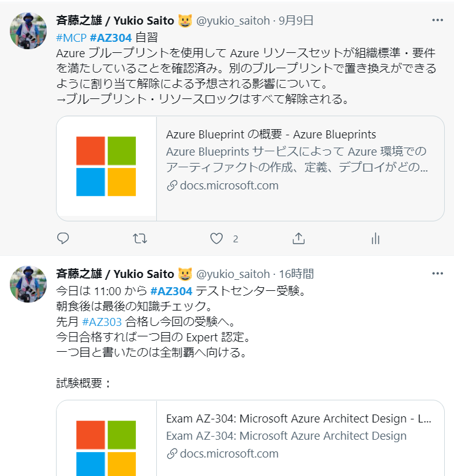Screen dimensions: 454x476
Task: Click Microsoft logo on Exam AZ-304 card
Action: 106,443
